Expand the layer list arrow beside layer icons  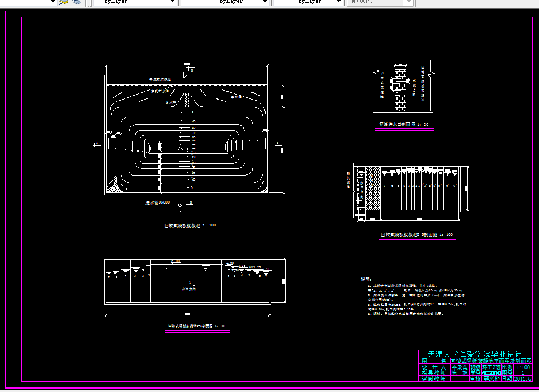point(53,1)
